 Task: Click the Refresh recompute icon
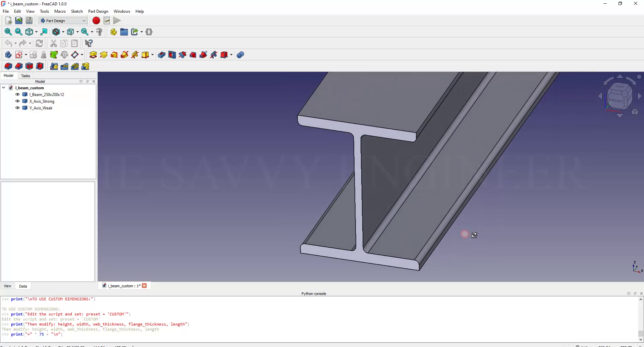click(x=39, y=43)
